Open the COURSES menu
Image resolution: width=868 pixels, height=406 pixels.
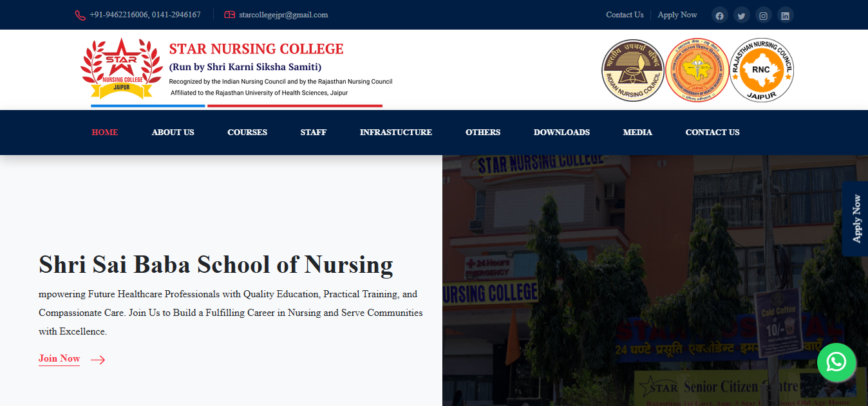click(x=247, y=132)
